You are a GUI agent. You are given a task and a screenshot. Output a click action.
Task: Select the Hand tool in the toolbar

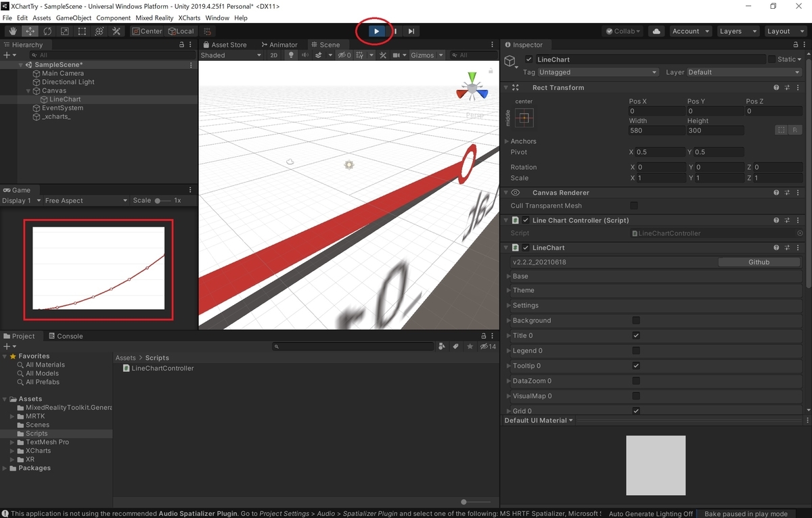[x=12, y=31]
